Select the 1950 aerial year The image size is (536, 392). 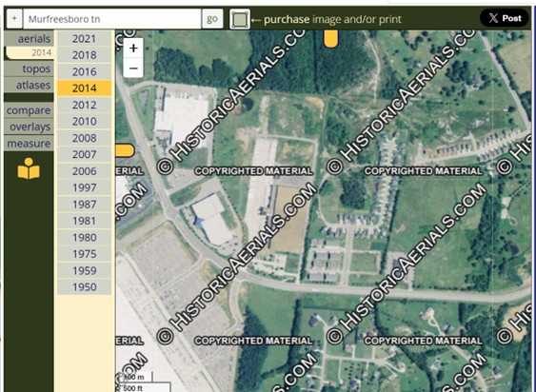coord(84,287)
